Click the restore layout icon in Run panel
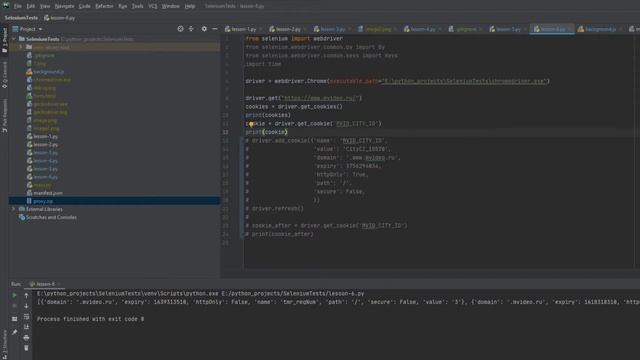Viewport: 640px width, 360px height. tap(14, 319)
